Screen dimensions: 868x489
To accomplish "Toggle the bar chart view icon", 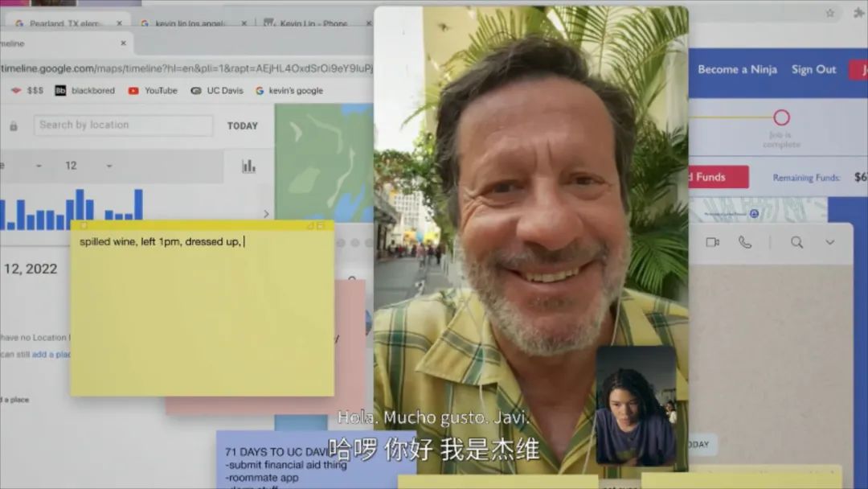I will 248,166.
